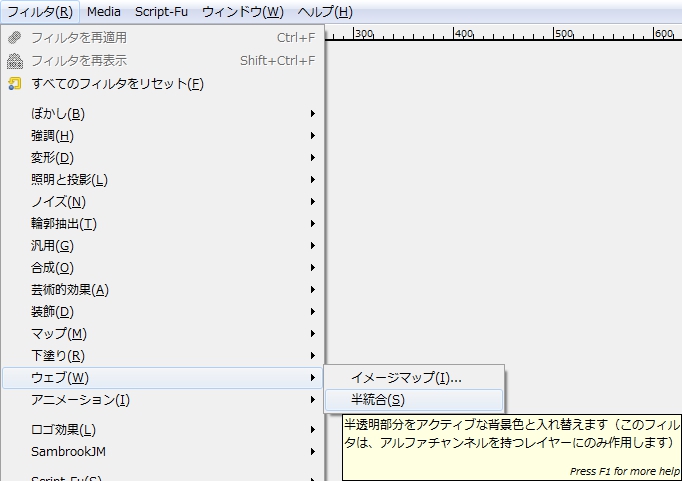The width and height of the screenshot is (682, 481).
Task: Choose 半統合(S) from the web submenu
Action: pos(414,400)
